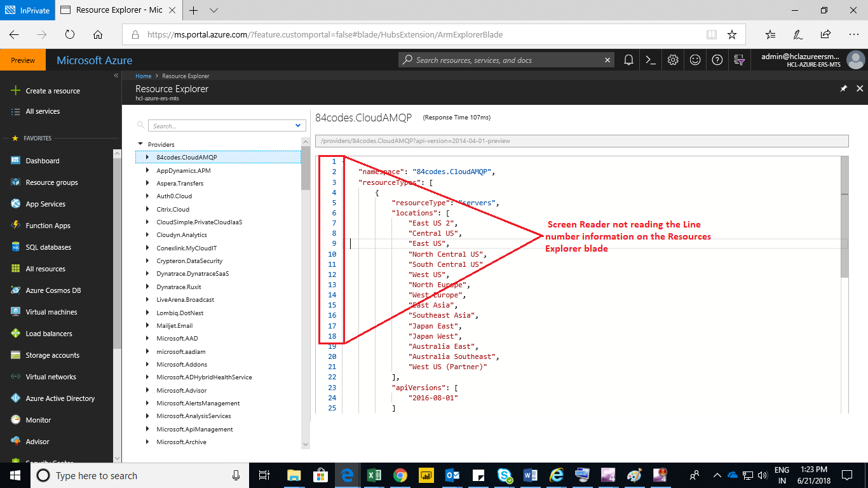The height and width of the screenshot is (488, 868).
Task: Launch the Cloud Shell icon
Action: coord(651,59)
